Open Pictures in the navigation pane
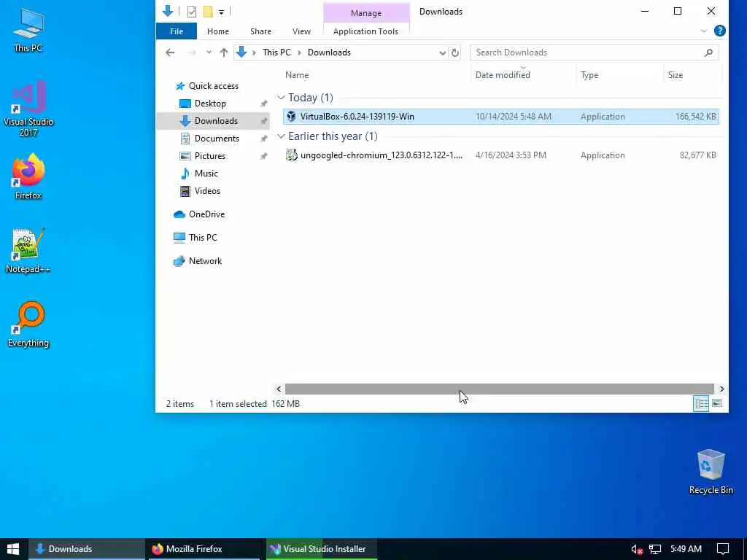747x560 pixels. click(209, 156)
